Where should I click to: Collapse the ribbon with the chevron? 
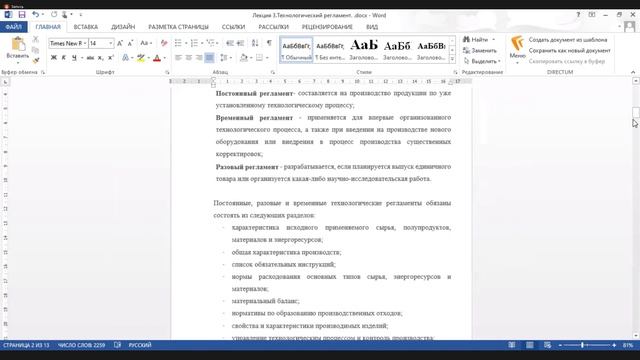(633, 72)
